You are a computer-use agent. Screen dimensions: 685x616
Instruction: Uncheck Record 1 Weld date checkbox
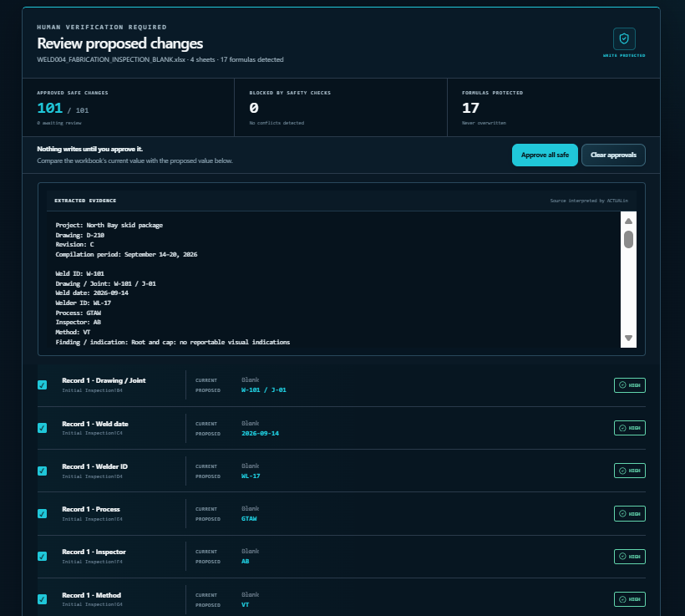coord(42,428)
